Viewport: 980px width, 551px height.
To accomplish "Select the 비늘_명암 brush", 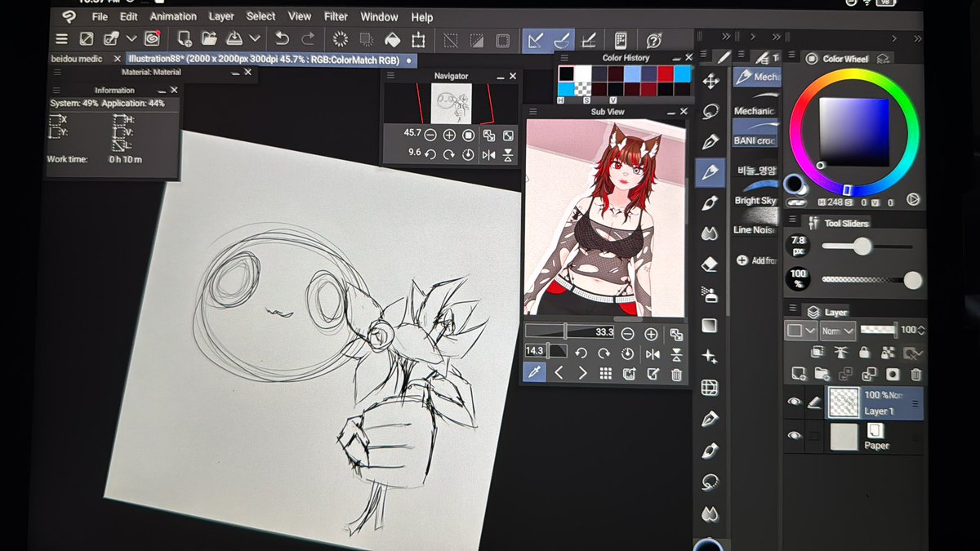I will pyautogui.click(x=756, y=171).
